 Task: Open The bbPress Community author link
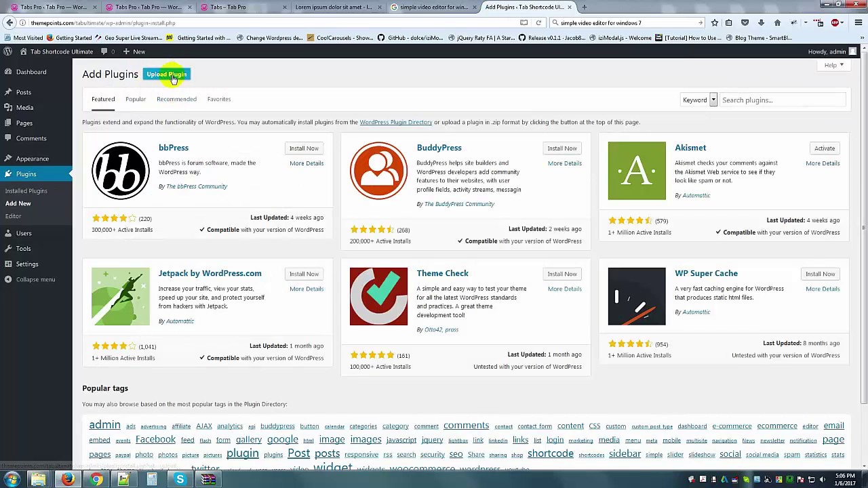197,186
